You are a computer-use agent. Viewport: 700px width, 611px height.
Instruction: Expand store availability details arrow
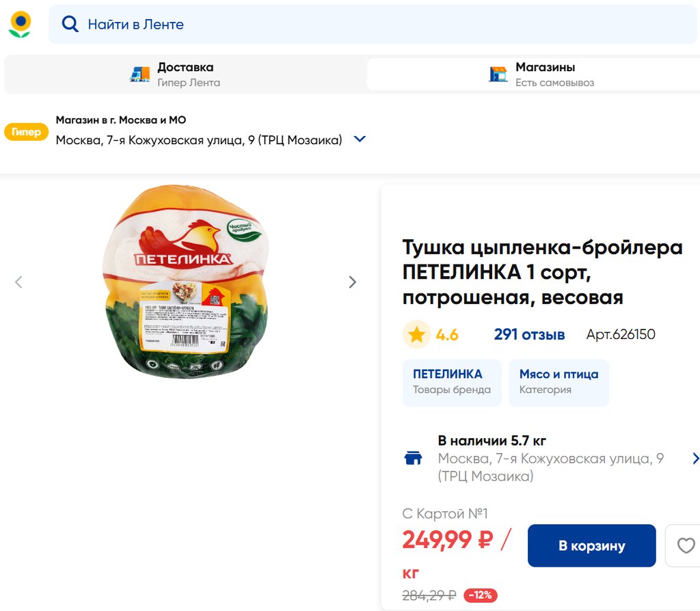[695, 458]
